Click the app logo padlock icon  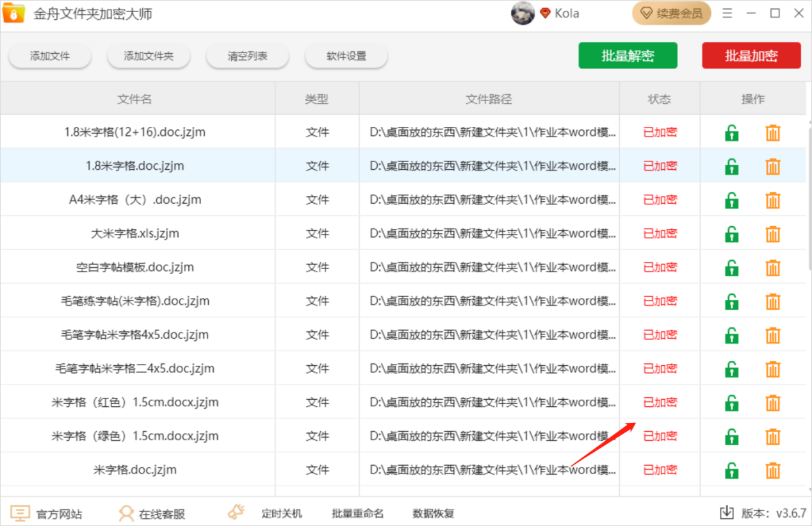click(13, 13)
